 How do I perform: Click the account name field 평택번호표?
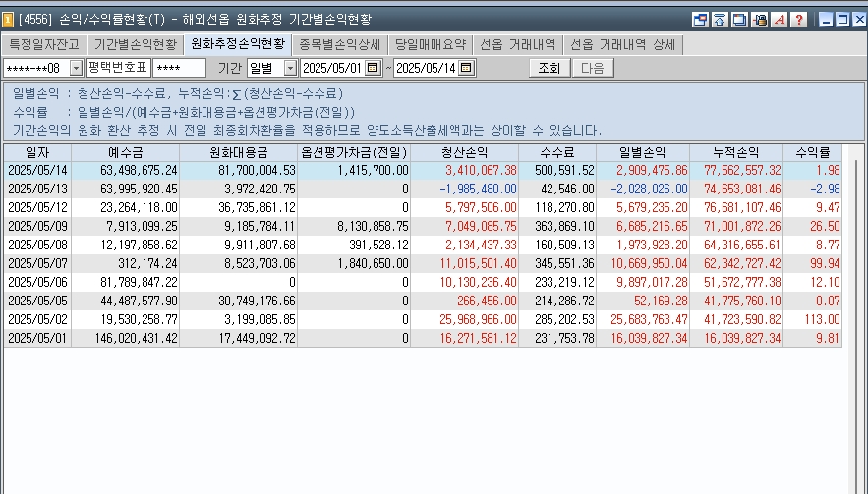click(x=119, y=68)
